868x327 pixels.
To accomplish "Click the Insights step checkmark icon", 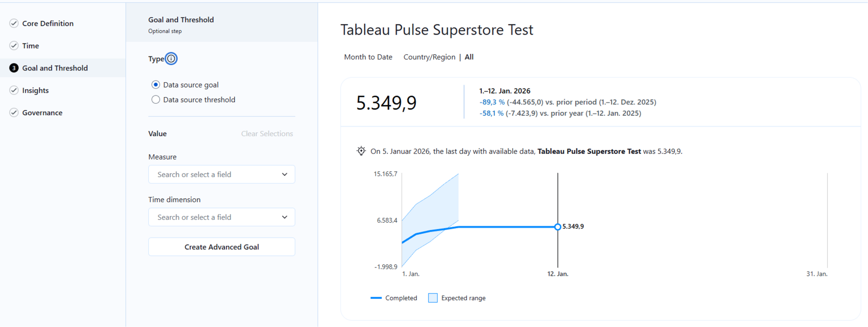I will point(14,90).
